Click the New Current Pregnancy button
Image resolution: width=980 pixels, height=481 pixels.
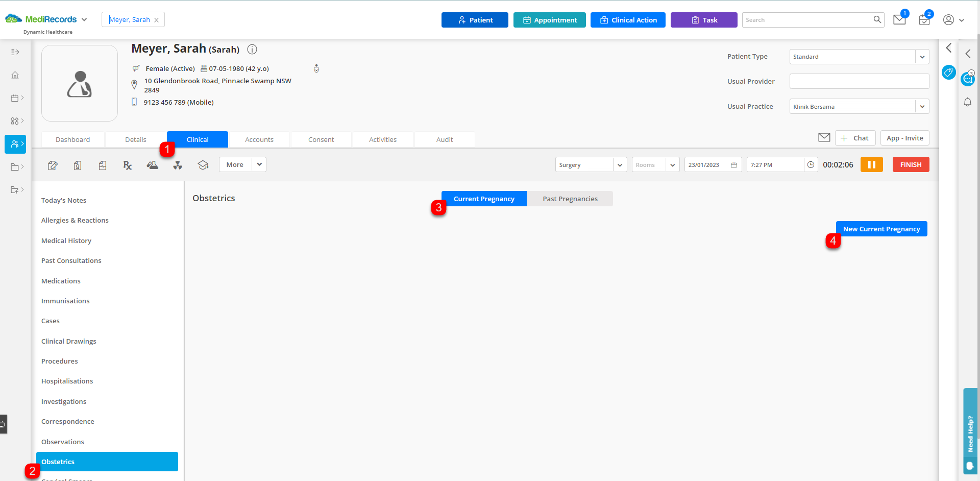tap(881, 229)
